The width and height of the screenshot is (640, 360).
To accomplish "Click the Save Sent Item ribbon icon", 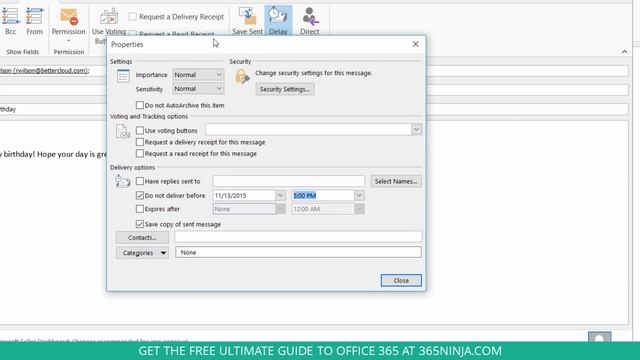I will (247, 16).
